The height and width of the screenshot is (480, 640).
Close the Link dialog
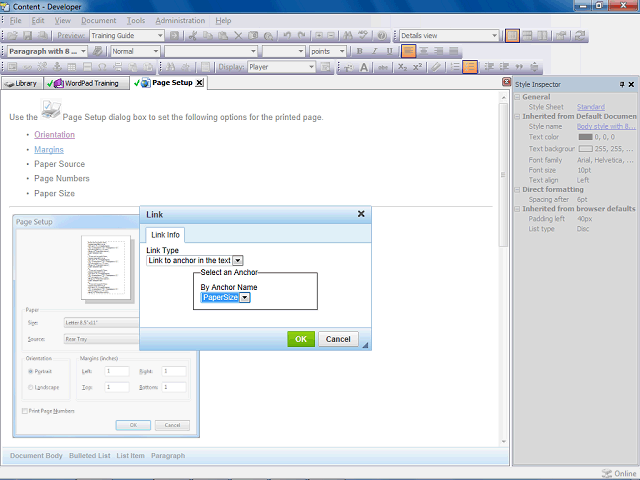point(361,214)
